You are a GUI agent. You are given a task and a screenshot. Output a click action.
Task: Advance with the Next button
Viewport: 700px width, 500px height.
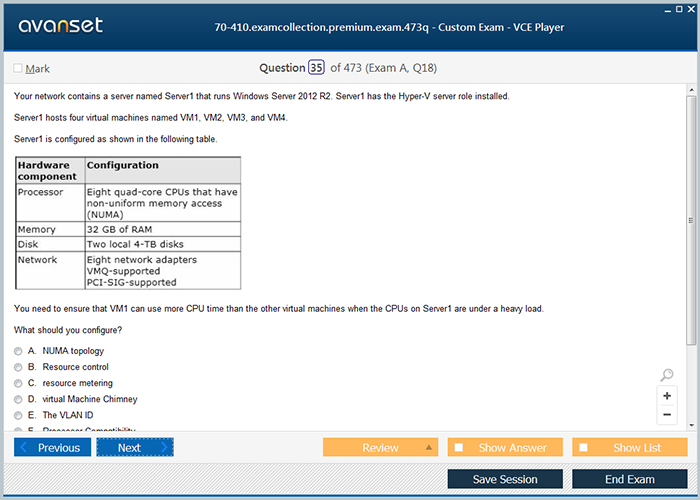tap(134, 448)
